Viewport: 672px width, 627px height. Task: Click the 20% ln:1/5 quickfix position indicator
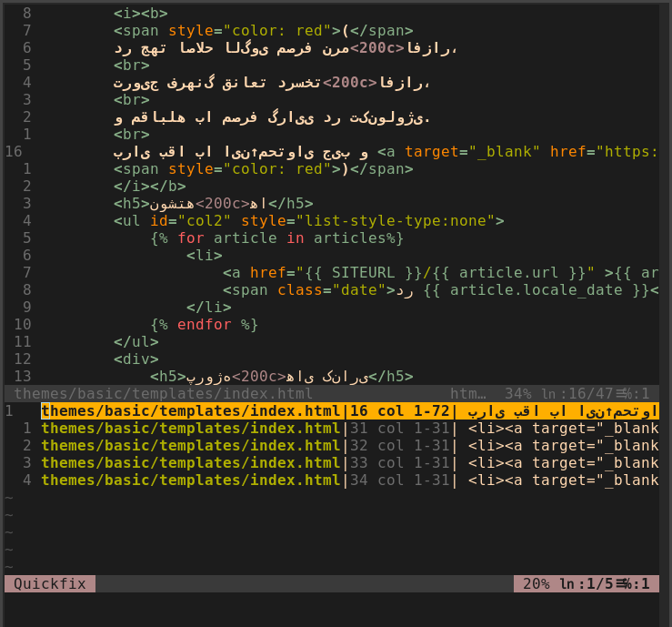pos(586,583)
